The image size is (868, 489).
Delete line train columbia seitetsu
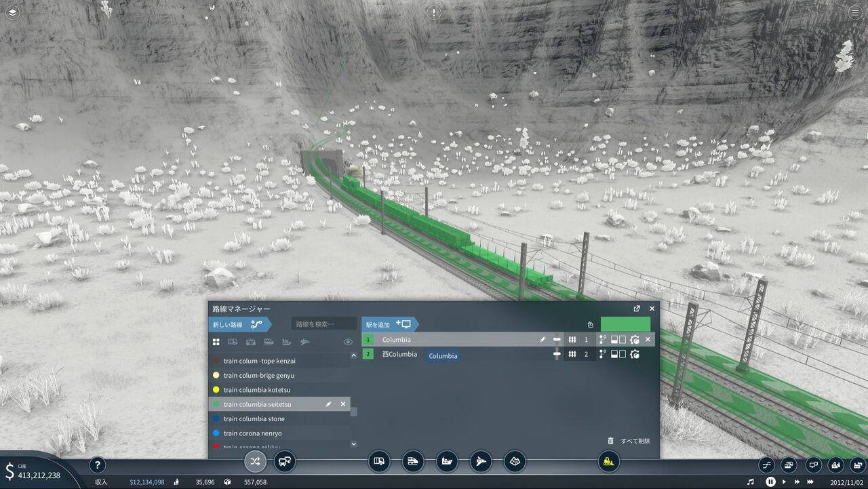pos(343,404)
